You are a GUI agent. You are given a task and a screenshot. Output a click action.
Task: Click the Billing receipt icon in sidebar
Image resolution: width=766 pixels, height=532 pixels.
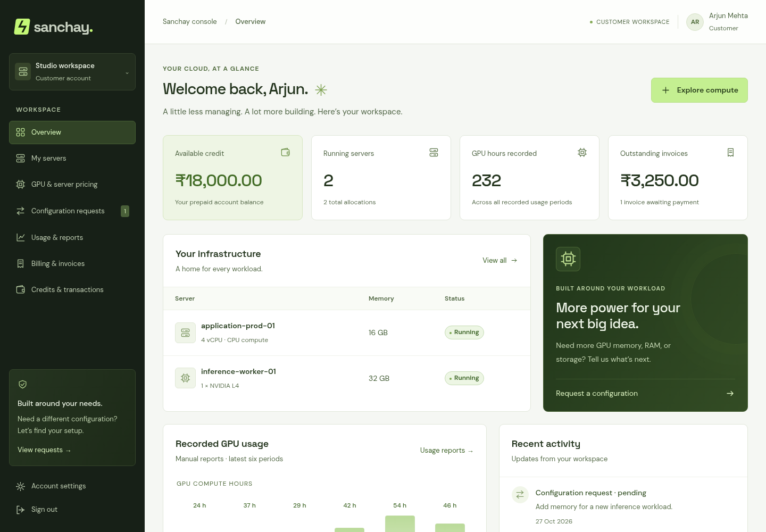pos(21,264)
